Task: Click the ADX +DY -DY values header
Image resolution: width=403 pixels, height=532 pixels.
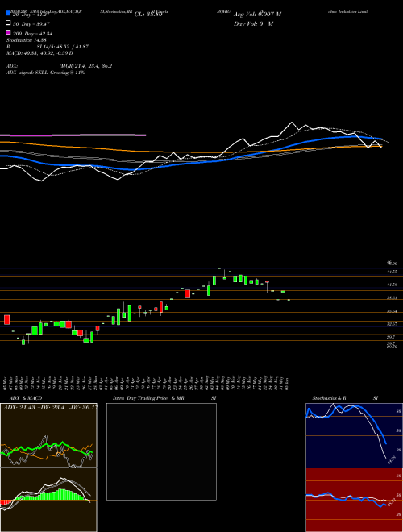Action: [x=50, y=407]
